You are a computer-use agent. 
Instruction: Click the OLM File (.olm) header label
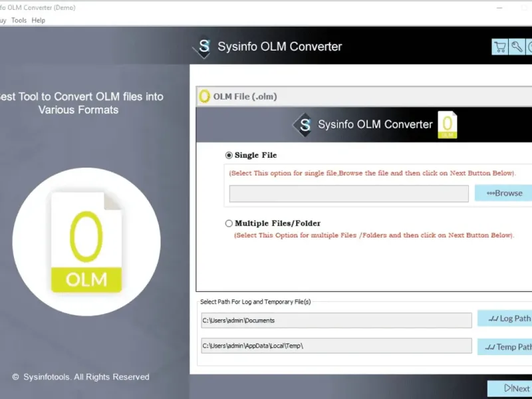tap(245, 96)
